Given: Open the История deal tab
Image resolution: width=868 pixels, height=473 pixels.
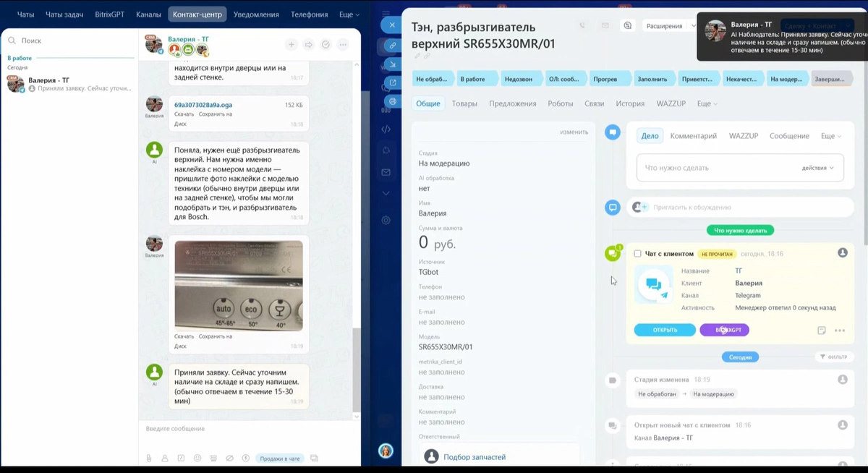Looking at the screenshot, I should point(630,103).
